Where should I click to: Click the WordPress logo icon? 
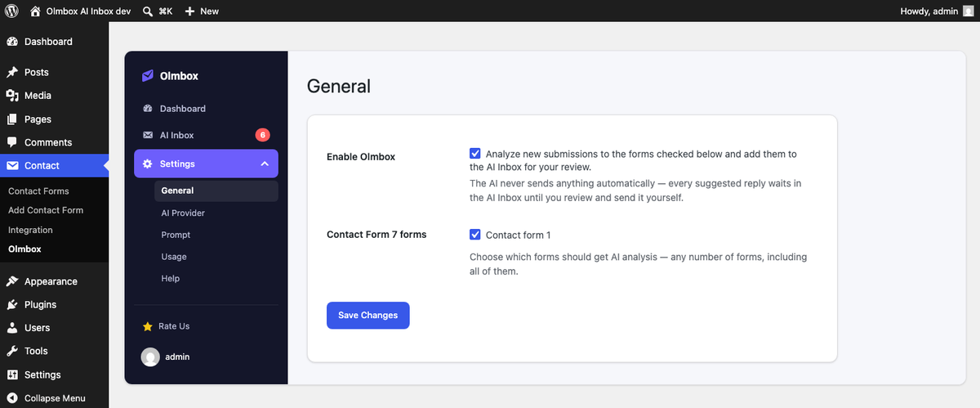click(x=11, y=11)
